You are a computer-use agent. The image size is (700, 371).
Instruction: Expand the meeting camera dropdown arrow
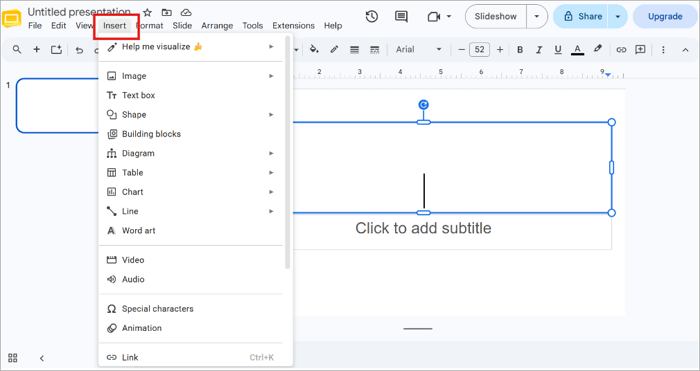[x=449, y=17]
